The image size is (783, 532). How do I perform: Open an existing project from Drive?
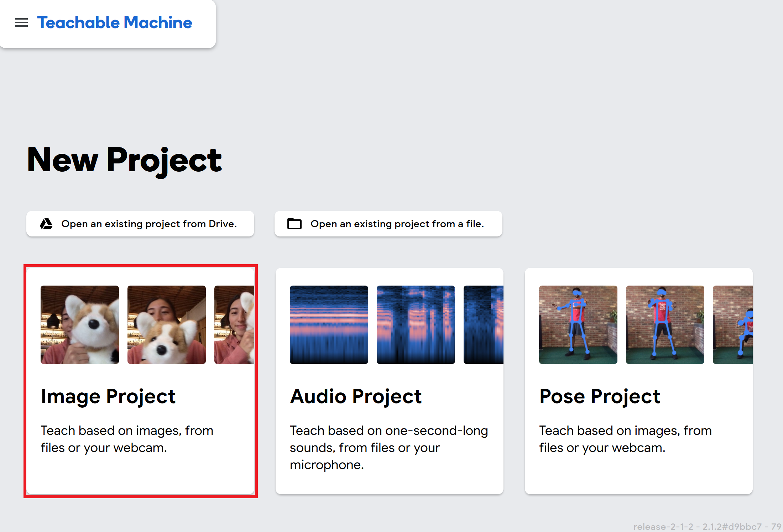pos(140,224)
